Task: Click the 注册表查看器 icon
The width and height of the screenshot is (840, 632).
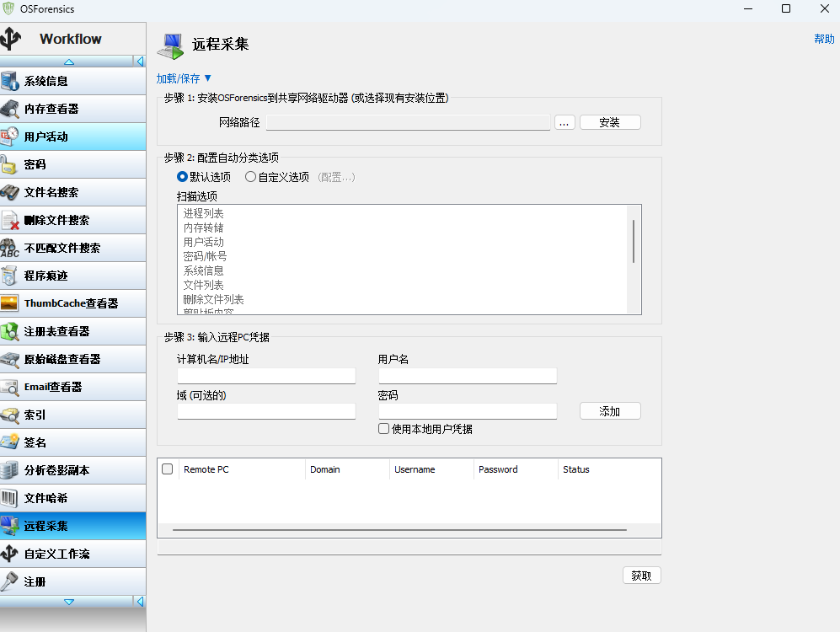Action: (9, 331)
